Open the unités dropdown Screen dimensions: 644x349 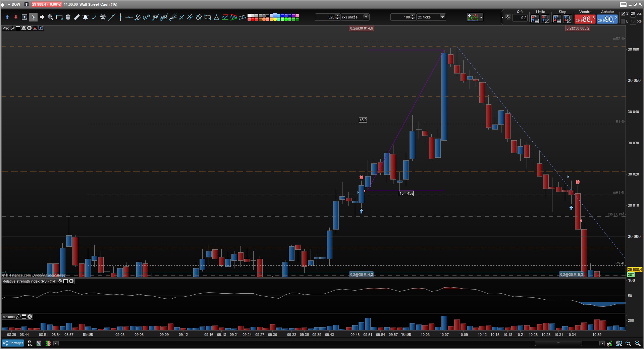366,17
